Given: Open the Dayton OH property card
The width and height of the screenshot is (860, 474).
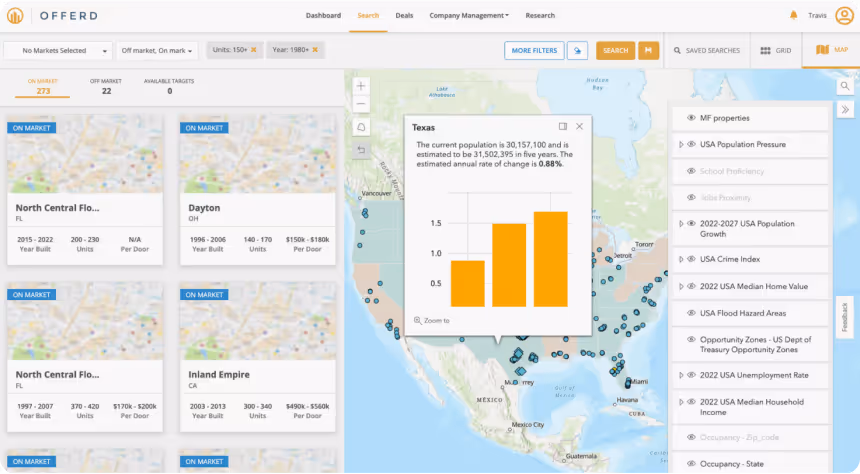Looking at the screenshot, I should click(258, 190).
